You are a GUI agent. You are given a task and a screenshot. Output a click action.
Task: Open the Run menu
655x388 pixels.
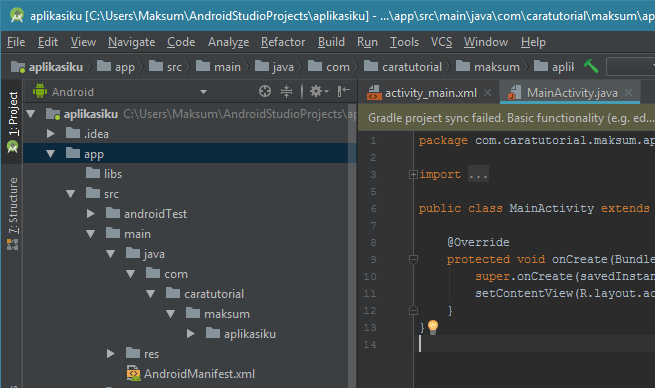click(x=367, y=42)
